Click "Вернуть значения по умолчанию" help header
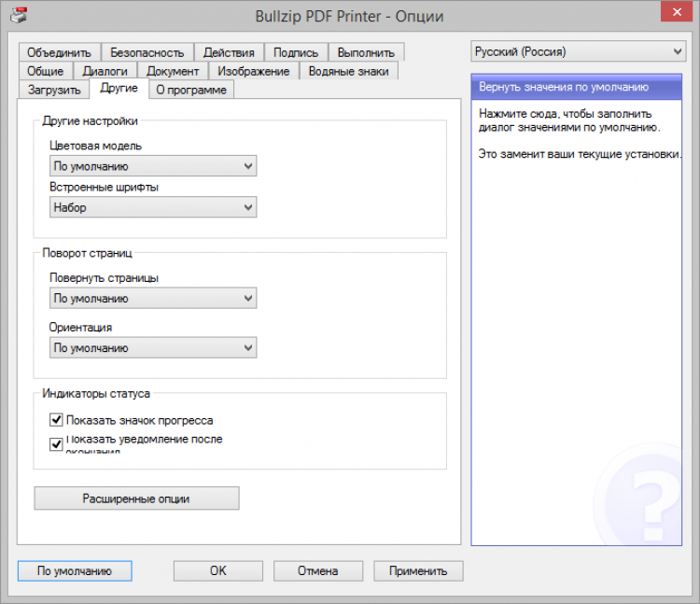The height and width of the screenshot is (604, 700). click(577, 87)
